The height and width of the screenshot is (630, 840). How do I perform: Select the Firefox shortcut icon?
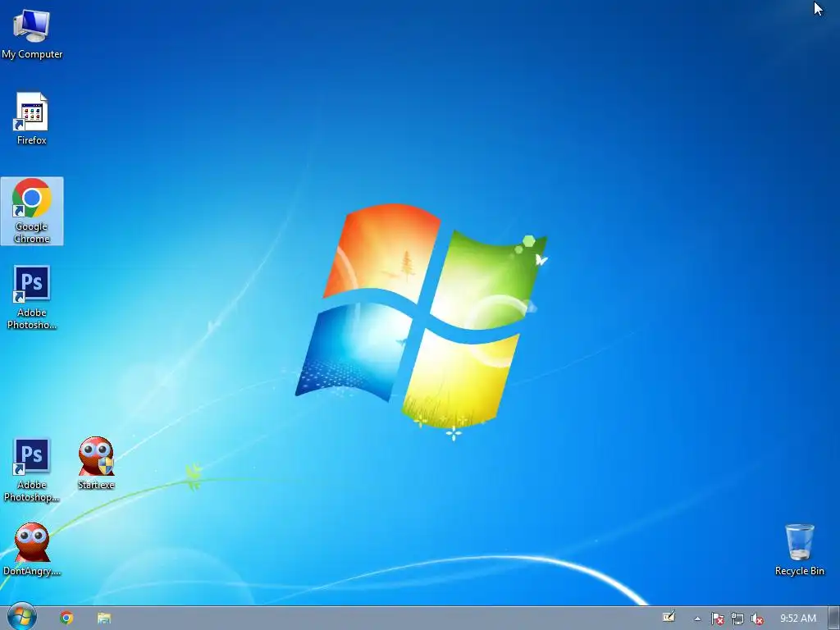[x=32, y=119]
